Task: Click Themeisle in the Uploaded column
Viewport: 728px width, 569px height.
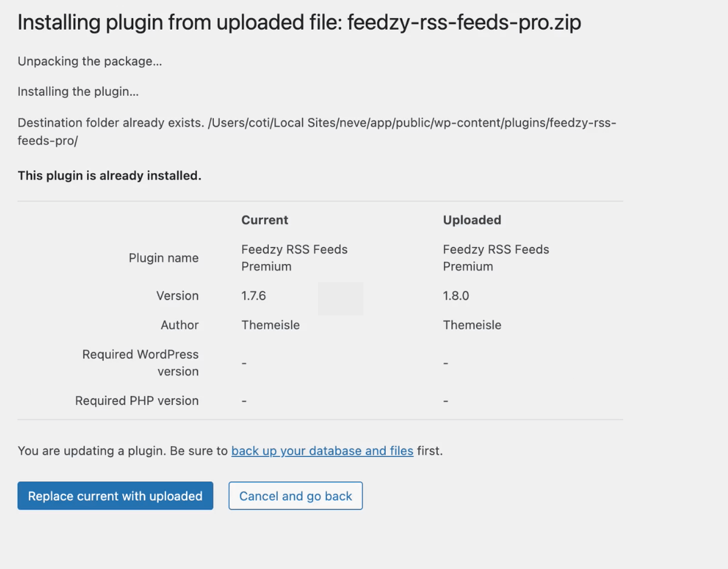Action: coord(472,325)
